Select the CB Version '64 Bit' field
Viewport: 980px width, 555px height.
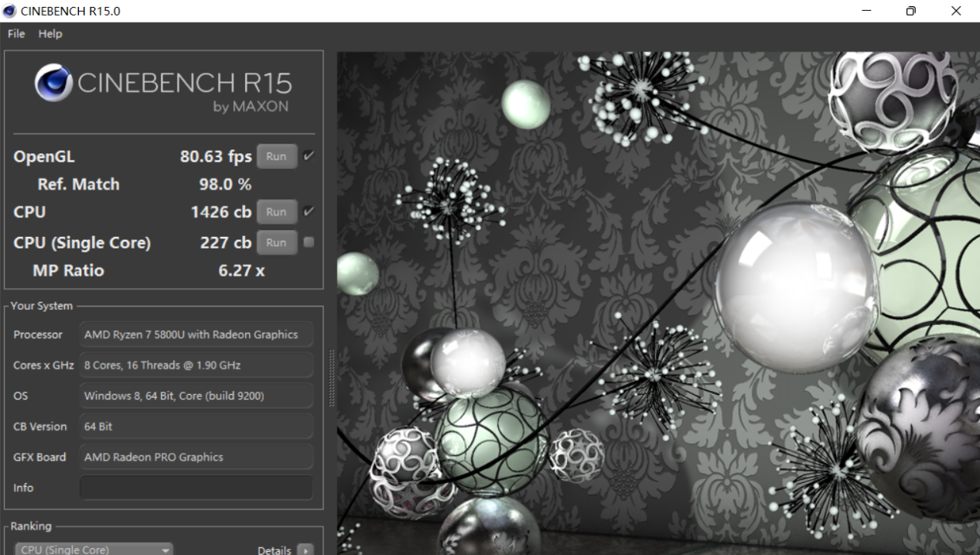tap(196, 427)
